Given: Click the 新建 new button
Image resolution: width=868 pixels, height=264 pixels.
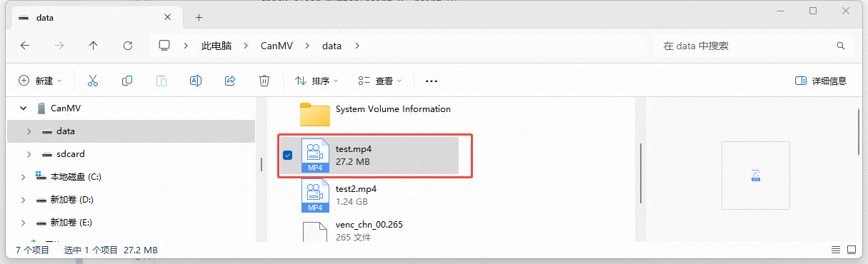Looking at the screenshot, I should point(40,81).
